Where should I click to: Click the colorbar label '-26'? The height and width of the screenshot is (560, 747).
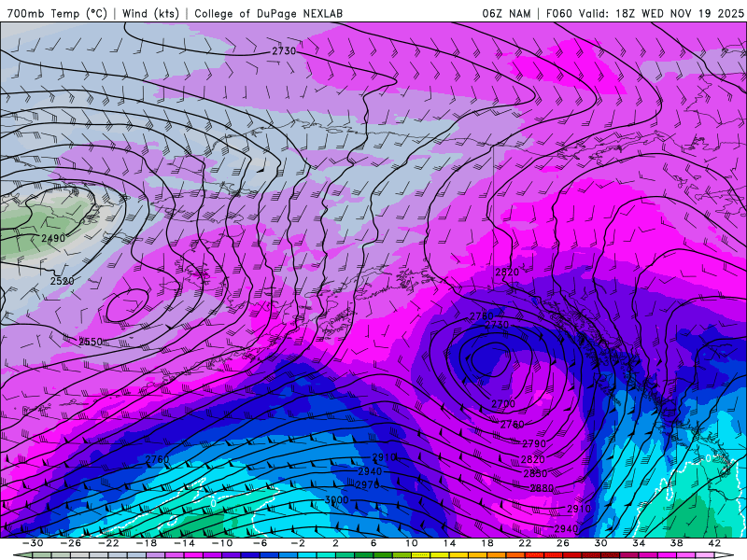point(71,543)
